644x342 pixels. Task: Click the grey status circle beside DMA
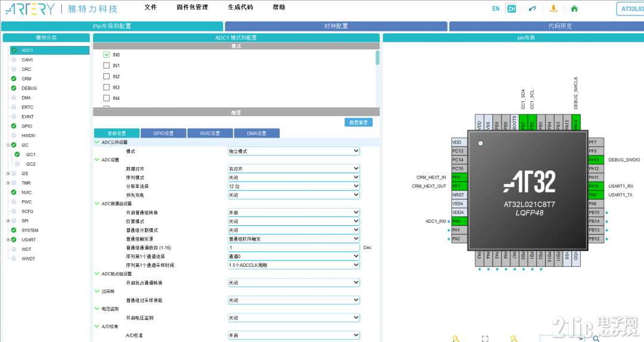14,97
